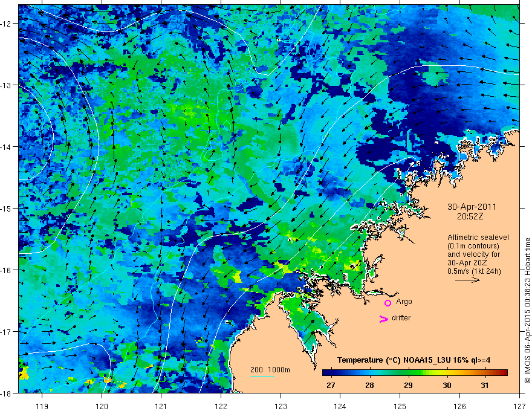Pick the green color bar region near 29
The height and width of the screenshot is (411, 532).
pyautogui.click(x=408, y=373)
